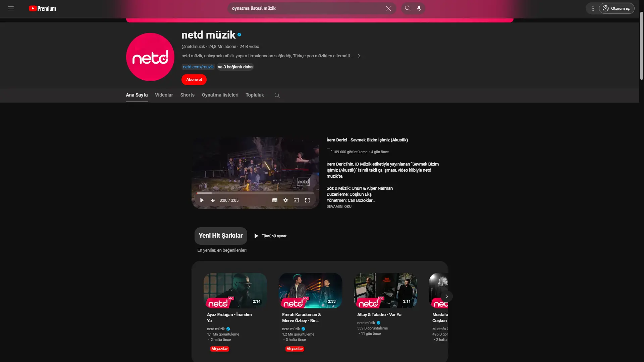Click the verified badge beside netd müzik

(239, 35)
